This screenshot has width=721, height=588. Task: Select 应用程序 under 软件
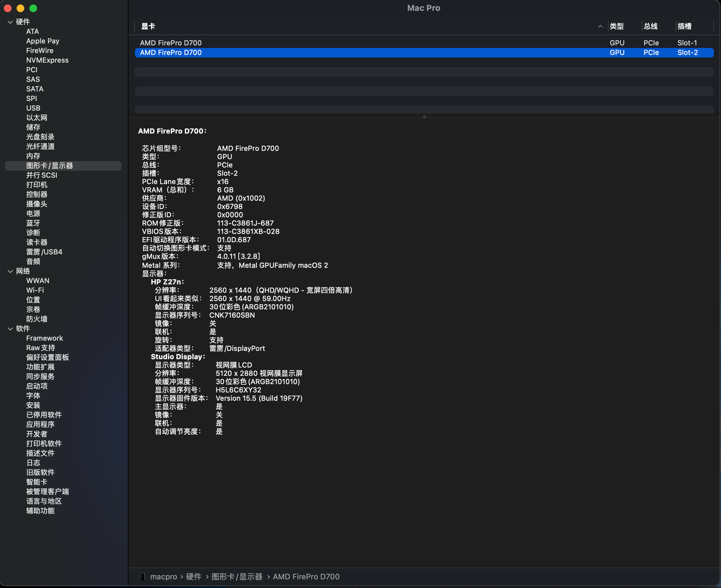40,425
